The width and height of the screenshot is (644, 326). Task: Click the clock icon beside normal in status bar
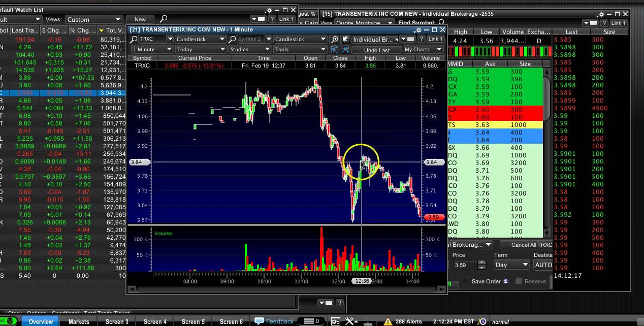pyautogui.click(x=482, y=321)
